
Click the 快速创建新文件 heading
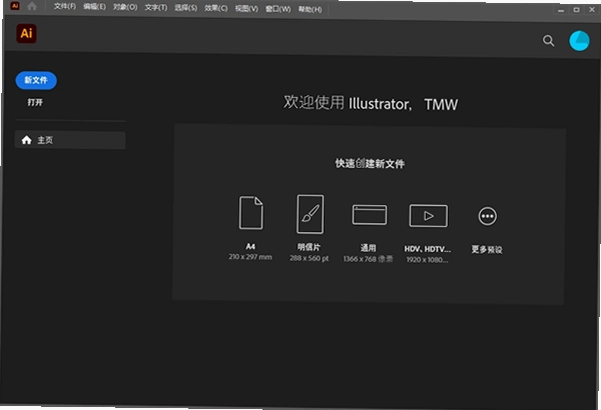[370, 164]
